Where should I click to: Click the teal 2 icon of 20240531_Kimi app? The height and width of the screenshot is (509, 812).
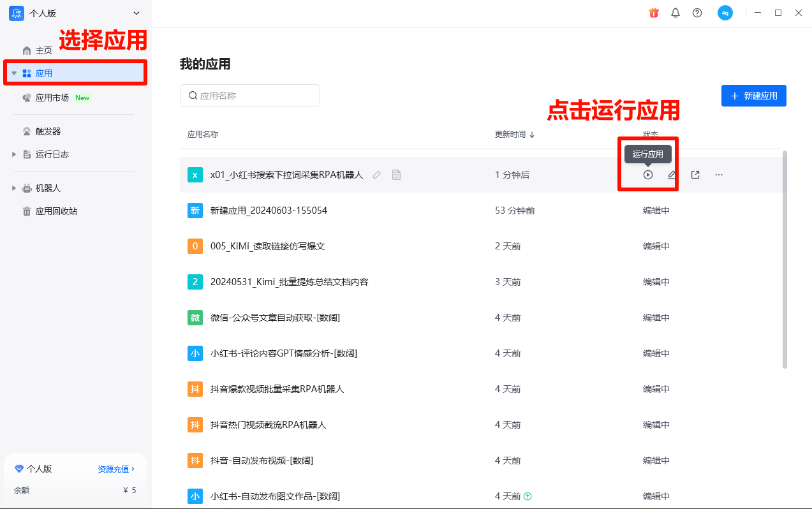tap(195, 282)
